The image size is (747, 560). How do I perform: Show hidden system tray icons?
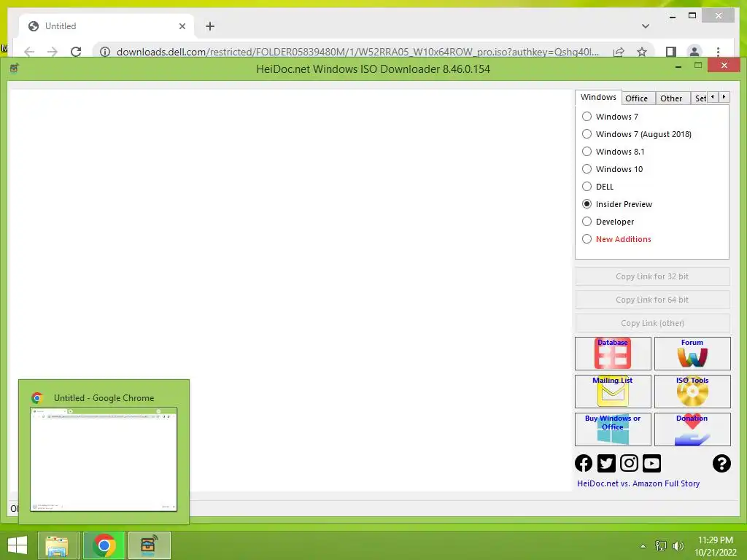(x=643, y=546)
